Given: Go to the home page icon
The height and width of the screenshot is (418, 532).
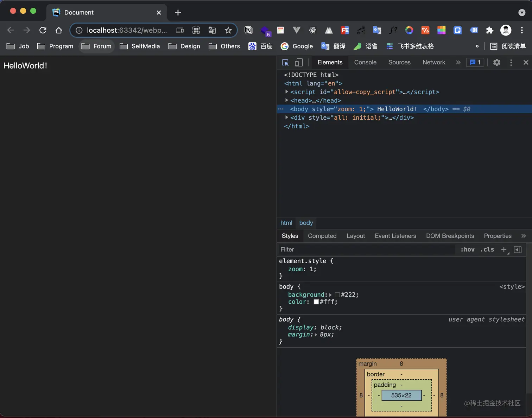Looking at the screenshot, I should click(59, 30).
